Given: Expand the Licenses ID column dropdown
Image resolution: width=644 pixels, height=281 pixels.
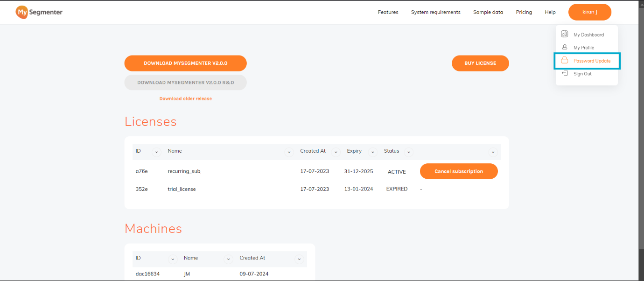Looking at the screenshot, I should 156,152.
